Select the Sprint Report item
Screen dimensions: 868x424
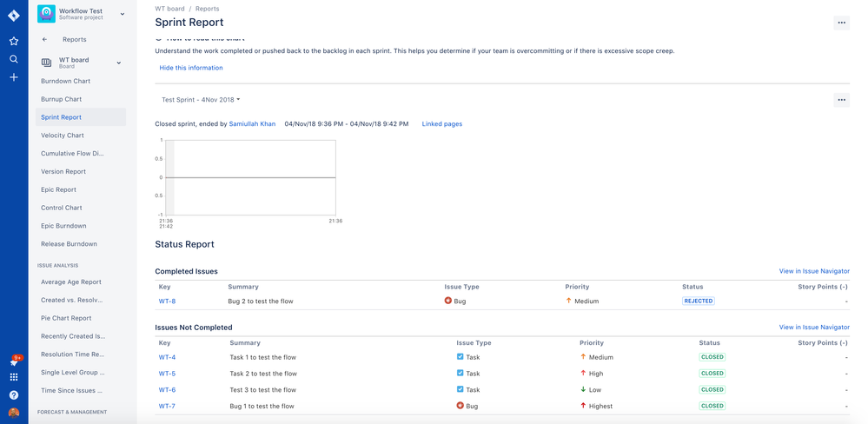[x=81, y=117]
